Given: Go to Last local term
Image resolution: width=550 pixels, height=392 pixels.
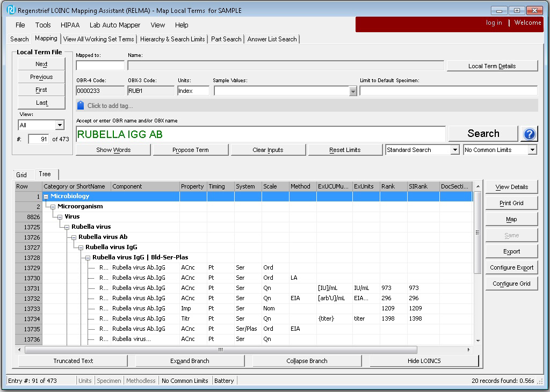Looking at the screenshot, I should (41, 103).
